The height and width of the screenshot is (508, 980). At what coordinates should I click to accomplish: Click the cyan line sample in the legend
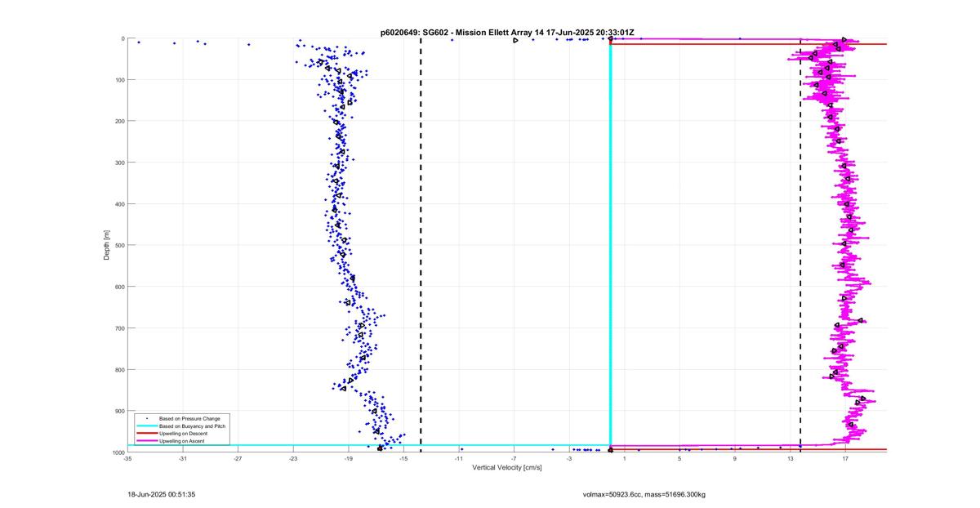(146, 426)
